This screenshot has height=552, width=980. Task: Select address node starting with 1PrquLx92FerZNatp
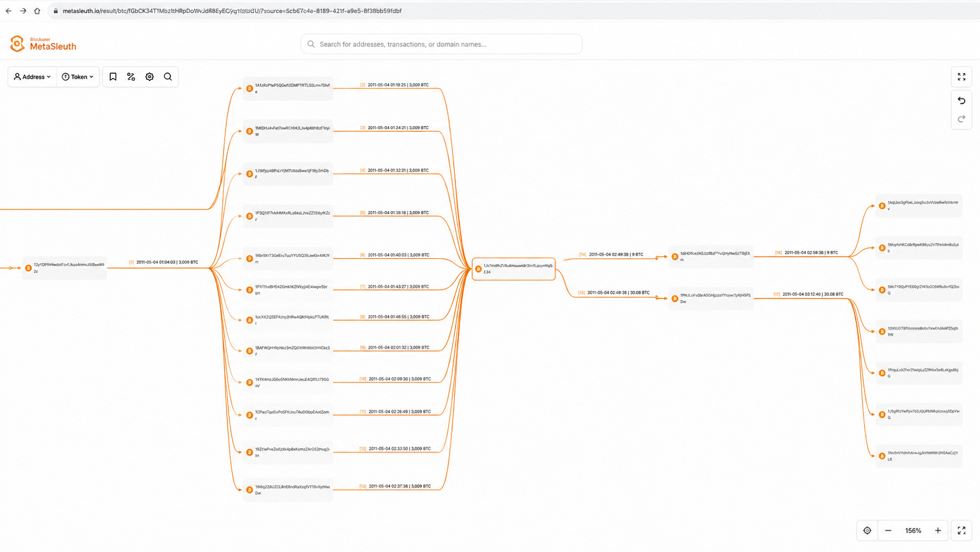[919, 373]
